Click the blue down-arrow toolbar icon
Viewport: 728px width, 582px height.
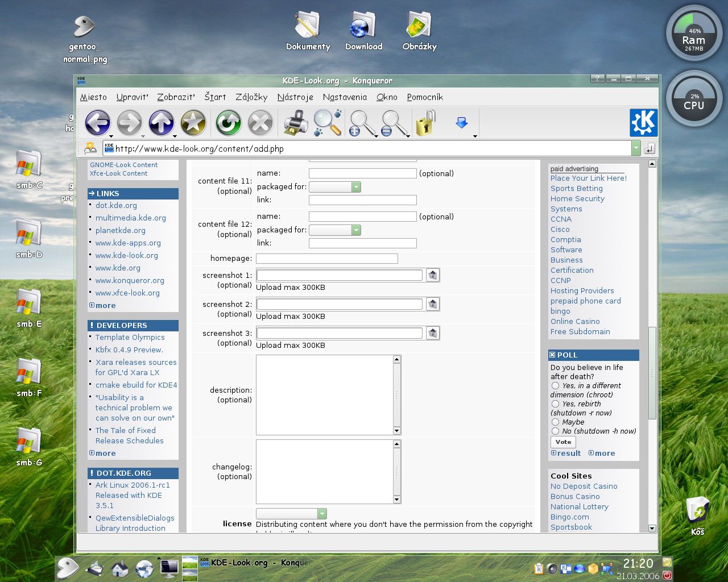pos(461,122)
